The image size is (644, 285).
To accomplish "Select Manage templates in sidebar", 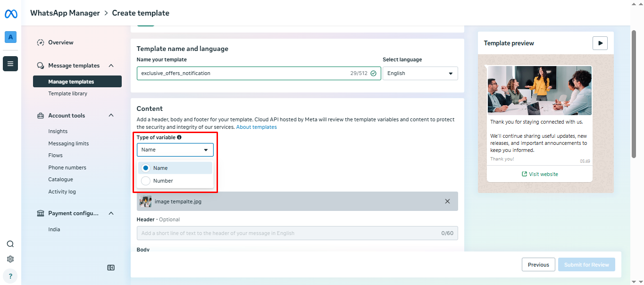I will (x=77, y=82).
